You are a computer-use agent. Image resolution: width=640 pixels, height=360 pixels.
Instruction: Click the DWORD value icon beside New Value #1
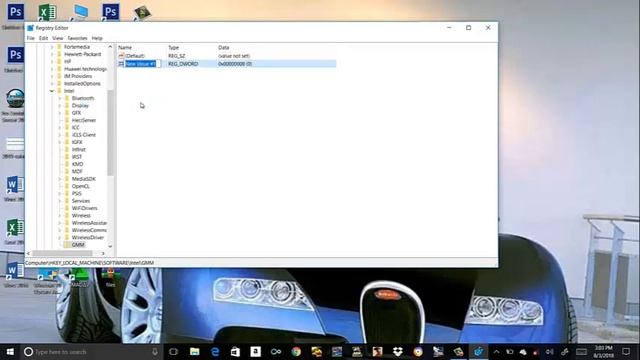pyautogui.click(x=121, y=64)
